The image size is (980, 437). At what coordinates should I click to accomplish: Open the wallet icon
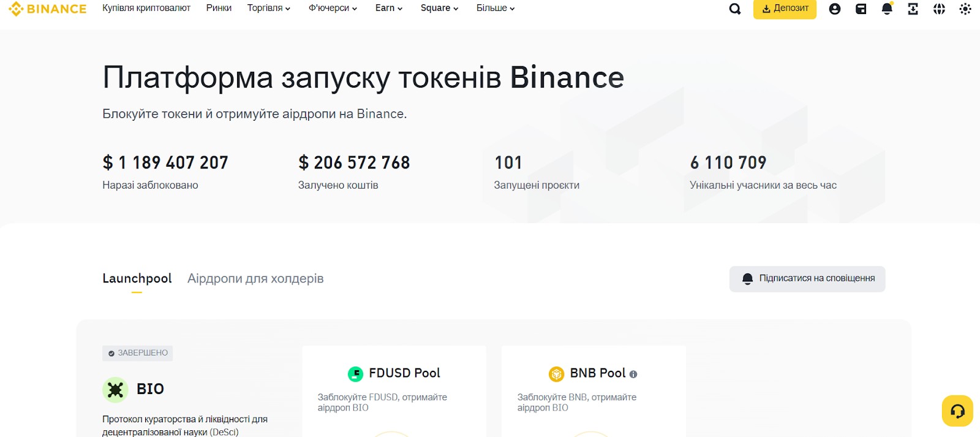click(x=861, y=9)
